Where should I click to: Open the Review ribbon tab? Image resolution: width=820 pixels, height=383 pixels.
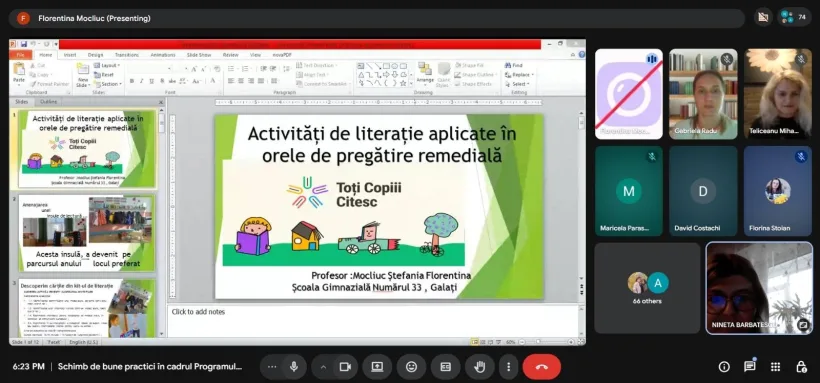231,54
